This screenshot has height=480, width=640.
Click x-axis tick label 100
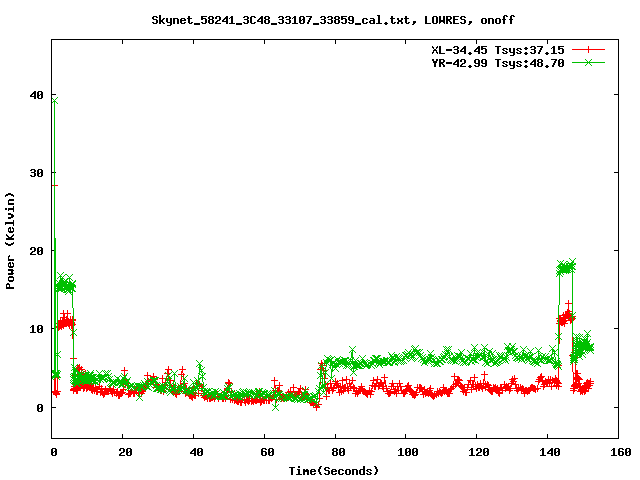(x=408, y=452)
